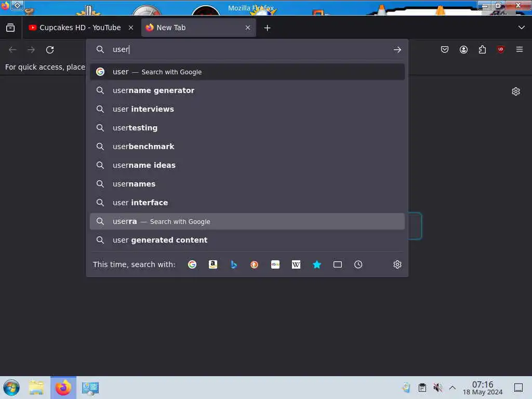This screenshot has width=532, height=399.
Task: Expand the list all tabs chevron
Action: tap(521, 28)
